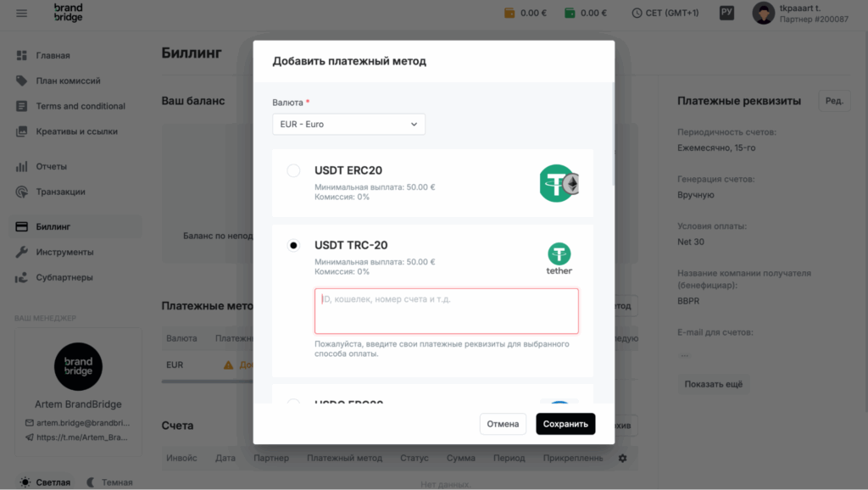Click the clock icon next to CET (GMT+1)
This screenshot has height=490, width=868.
tap(637, 13)
